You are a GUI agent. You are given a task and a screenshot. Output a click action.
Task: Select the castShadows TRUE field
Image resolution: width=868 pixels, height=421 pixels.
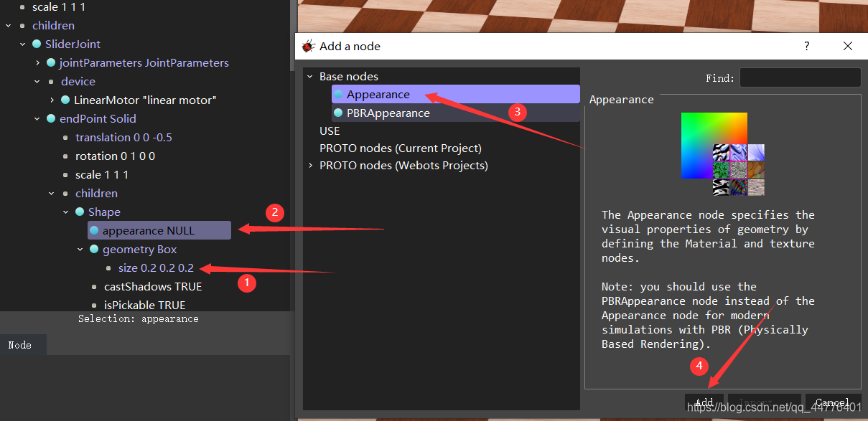[153, 287]
